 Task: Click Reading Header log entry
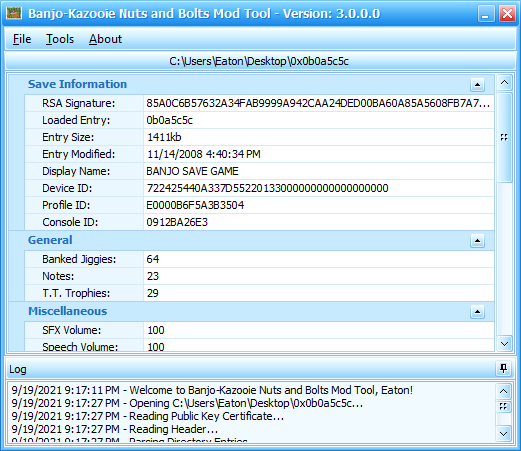pyautogui.click(x=114, y=429)
